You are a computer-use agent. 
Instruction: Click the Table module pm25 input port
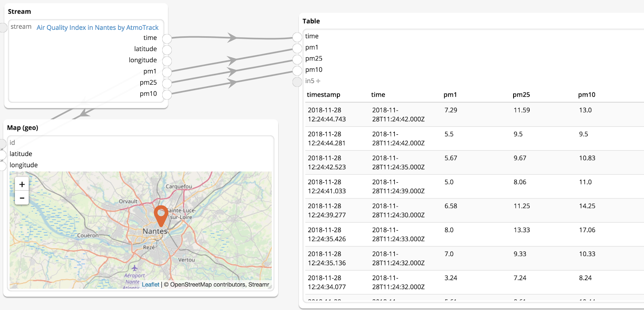(x=297, y=60)
